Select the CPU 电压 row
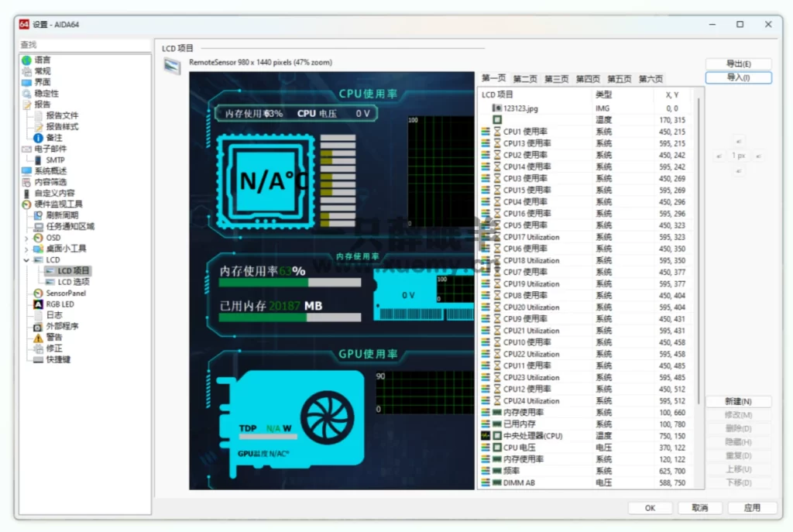The width and height of the screenshot is (793, 532). (x=587, y=448)
